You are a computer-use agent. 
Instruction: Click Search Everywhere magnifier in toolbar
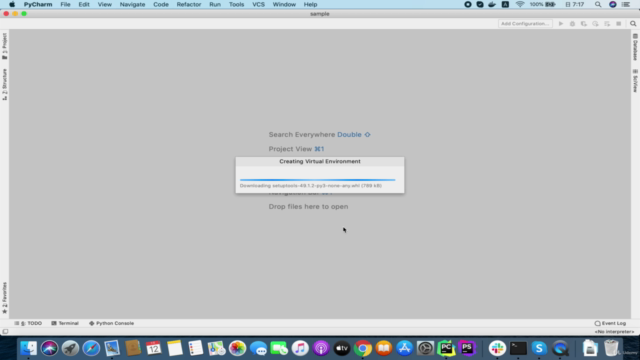tap(633, 24)
